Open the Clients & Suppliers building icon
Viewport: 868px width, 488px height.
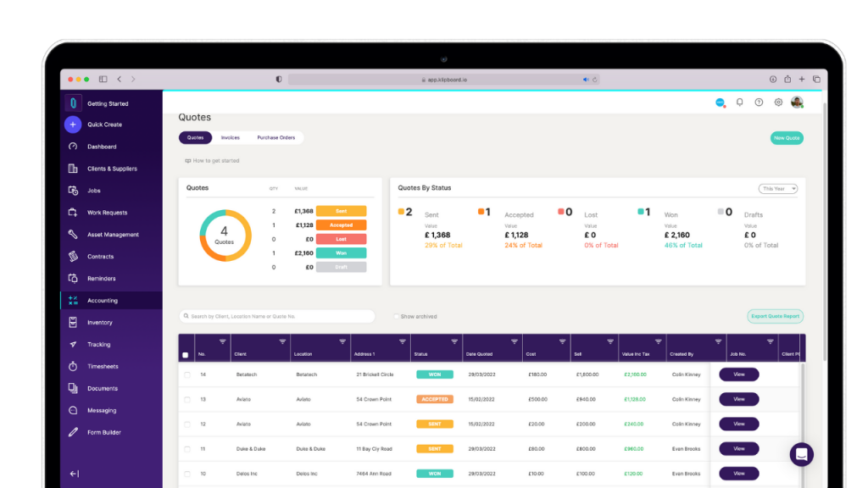point(73,169)
